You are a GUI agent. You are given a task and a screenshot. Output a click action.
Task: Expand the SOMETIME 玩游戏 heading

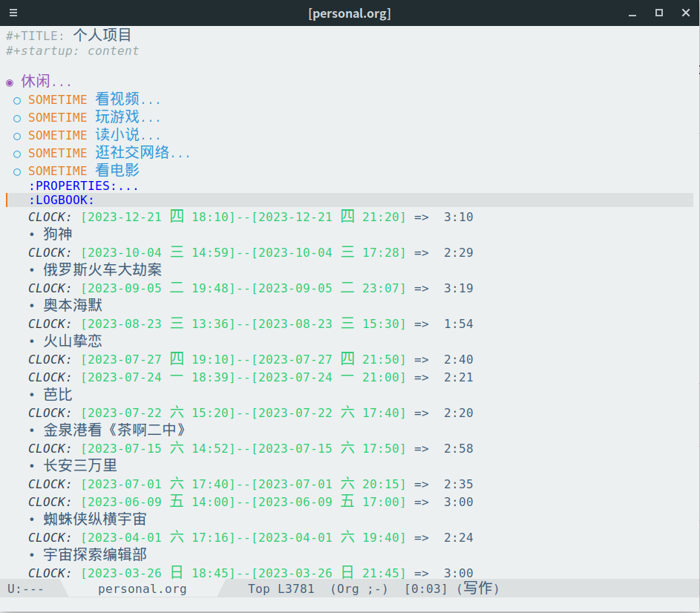click(x=128, y=117)
